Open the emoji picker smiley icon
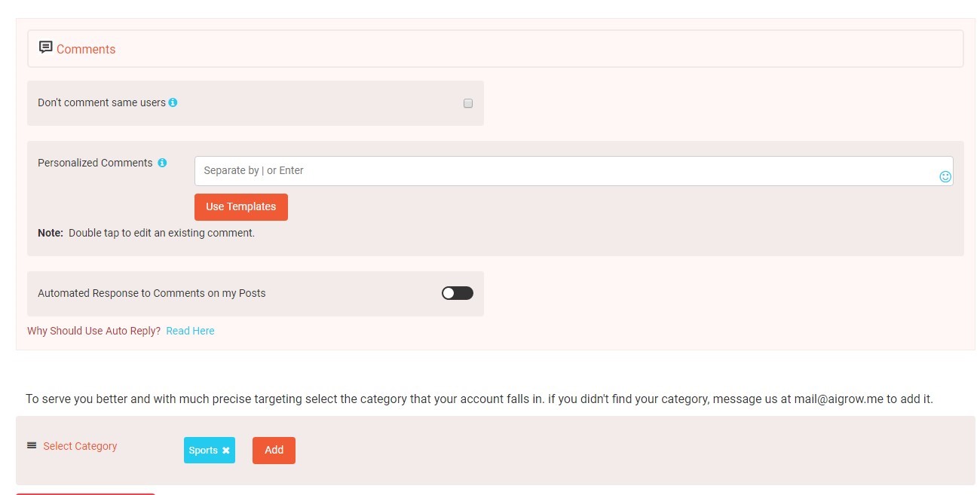Screen dimensions: 980x495 coord(945,177)
